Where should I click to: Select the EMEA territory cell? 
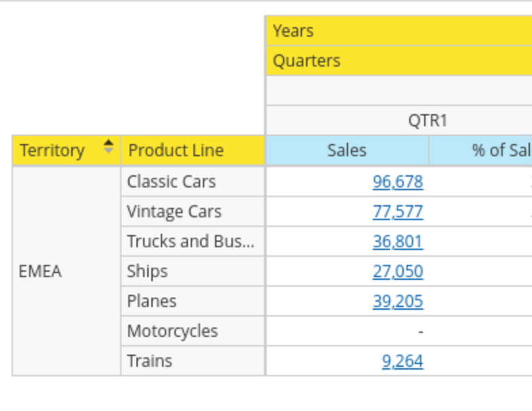(41, 272)
